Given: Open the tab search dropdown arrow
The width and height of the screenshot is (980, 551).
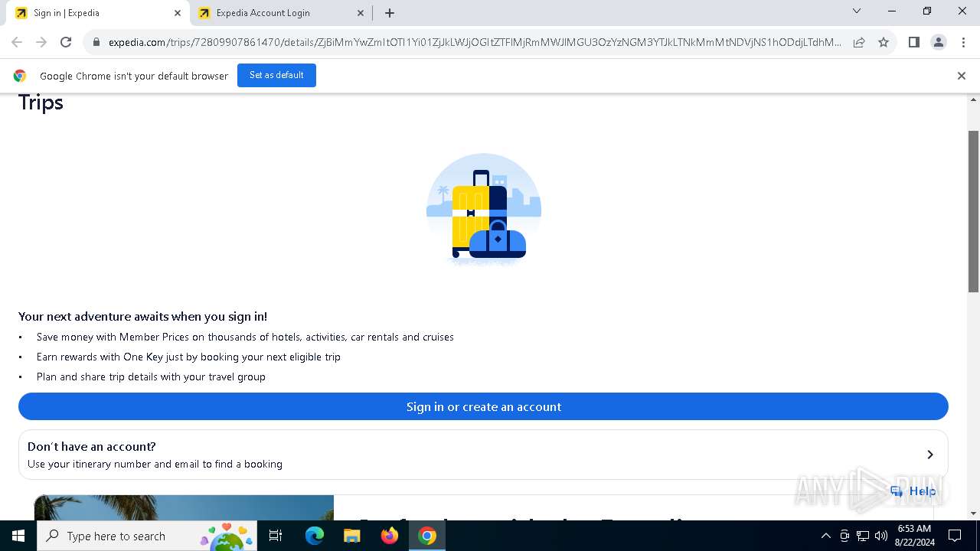Looking at the screenshot, I should point(857,11).
